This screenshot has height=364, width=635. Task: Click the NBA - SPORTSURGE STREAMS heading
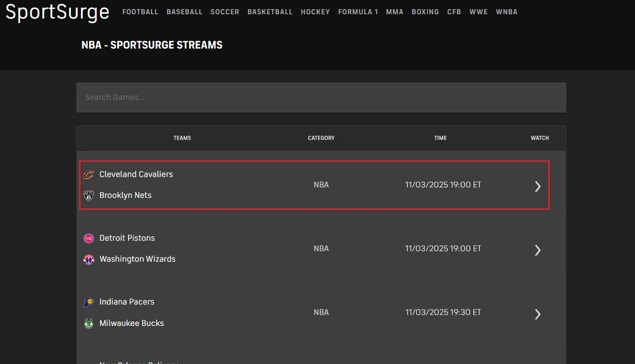click(152, 45)
